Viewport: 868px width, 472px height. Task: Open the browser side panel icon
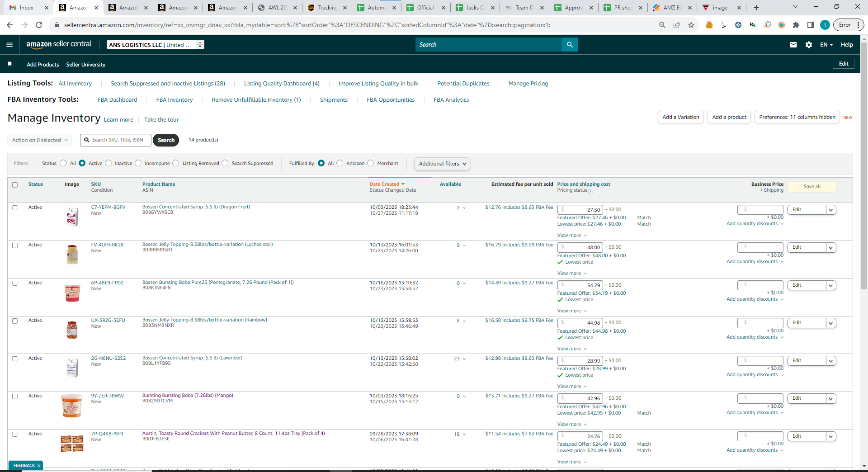[811, 25]
